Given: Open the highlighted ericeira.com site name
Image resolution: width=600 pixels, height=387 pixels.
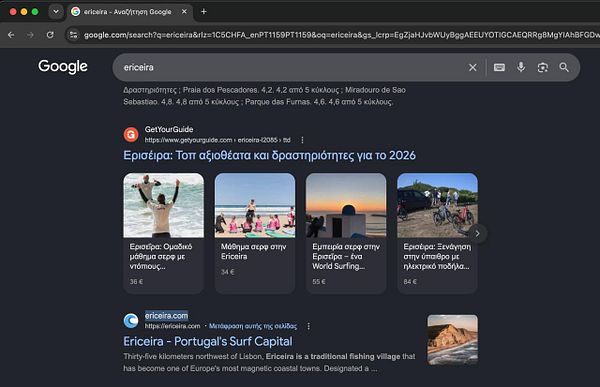Looking at the screenshot, I should [166, 316].
